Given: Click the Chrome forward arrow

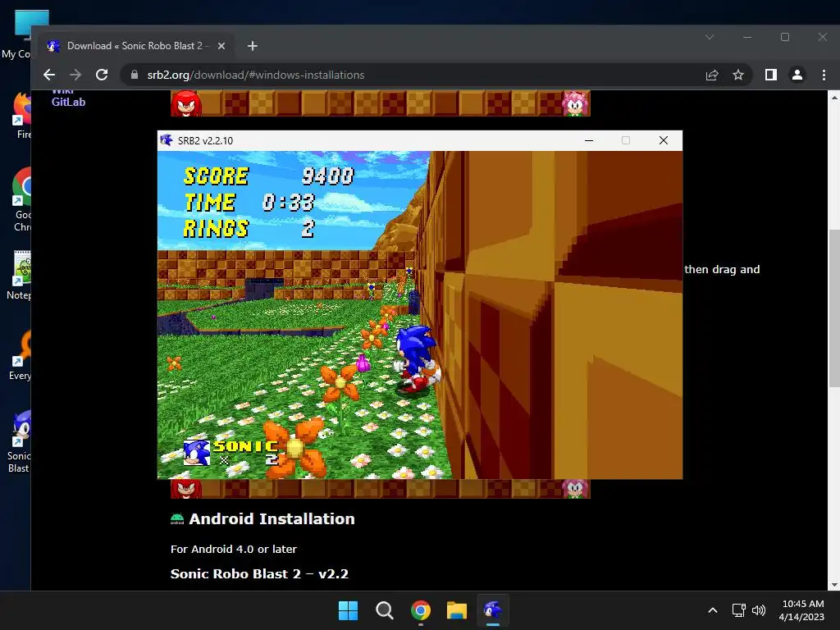Looking at the screenshot, I should (75, 75).
